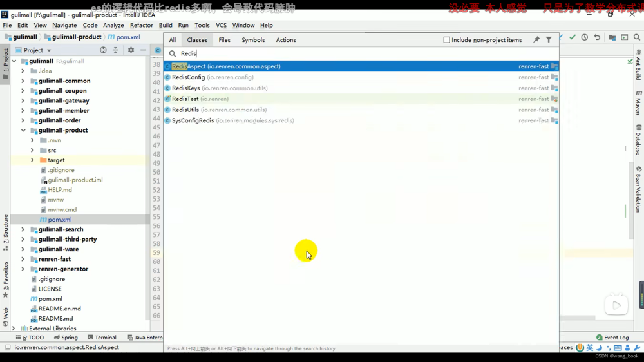
Task: Enable Include non-project items checkbox
Action: pyautogui.click(x=446, y=40)
